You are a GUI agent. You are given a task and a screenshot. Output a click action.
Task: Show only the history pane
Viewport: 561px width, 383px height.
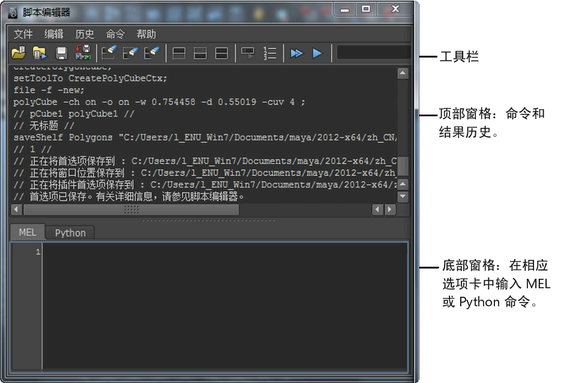point(179,53)
